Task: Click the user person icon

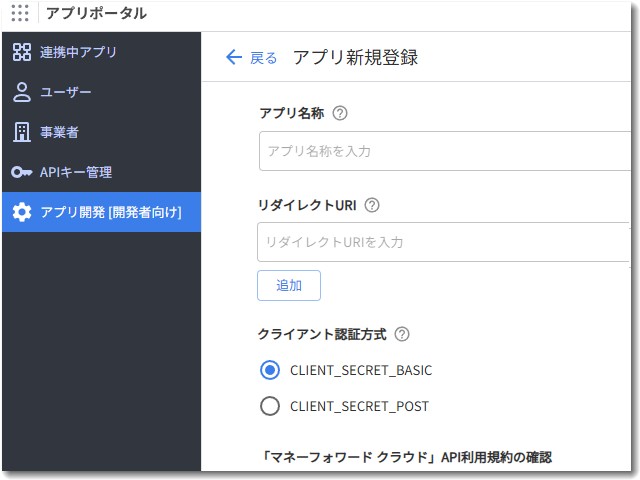Action: pyautogui.click(x=22, y=92)
